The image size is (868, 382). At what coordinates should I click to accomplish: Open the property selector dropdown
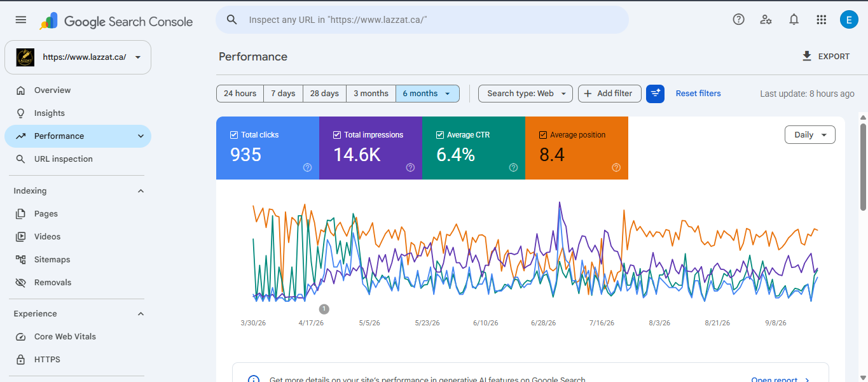78,57
